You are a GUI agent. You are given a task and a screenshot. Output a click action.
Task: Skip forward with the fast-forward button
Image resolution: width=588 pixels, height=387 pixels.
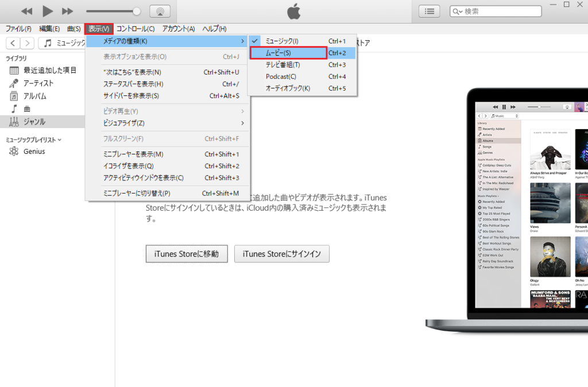tap(68, 11)
